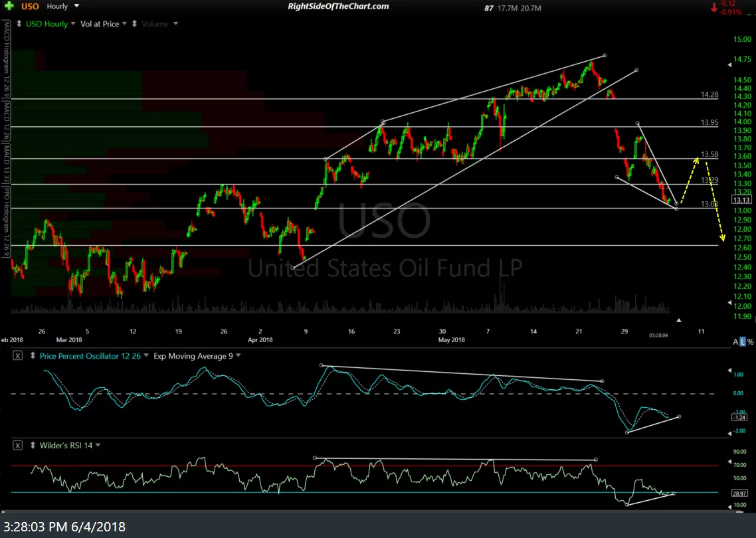Close the Wilder's RSI 14 pane
Image resolution: width=756 pixels, height=538 pixels.
(17, 446)
